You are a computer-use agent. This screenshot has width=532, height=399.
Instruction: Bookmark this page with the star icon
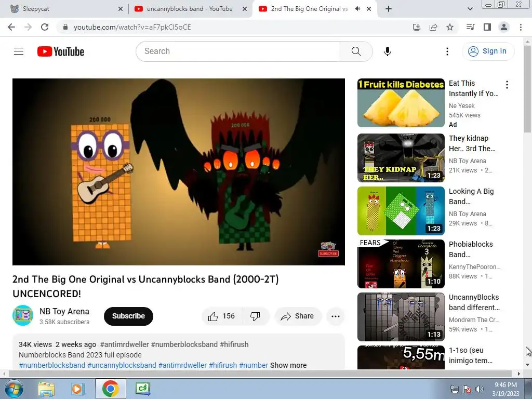pyautogui.click(x=450, y=27)
